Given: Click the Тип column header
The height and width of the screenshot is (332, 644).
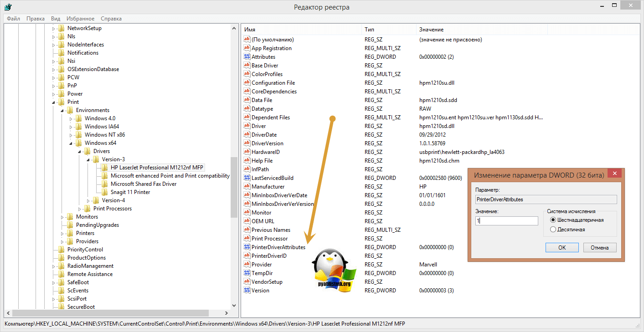Looking at the screenshot, I should 369,30.
